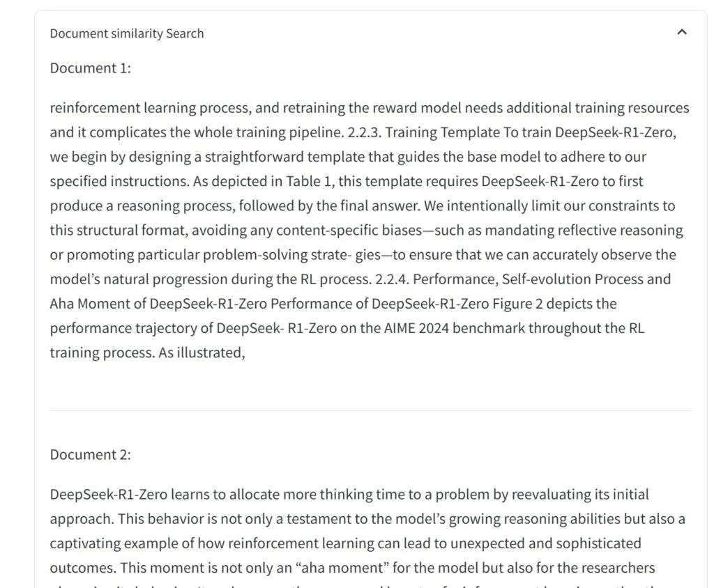Click the "Document 1:" label

pyautogui.click(x=91, y=68)
